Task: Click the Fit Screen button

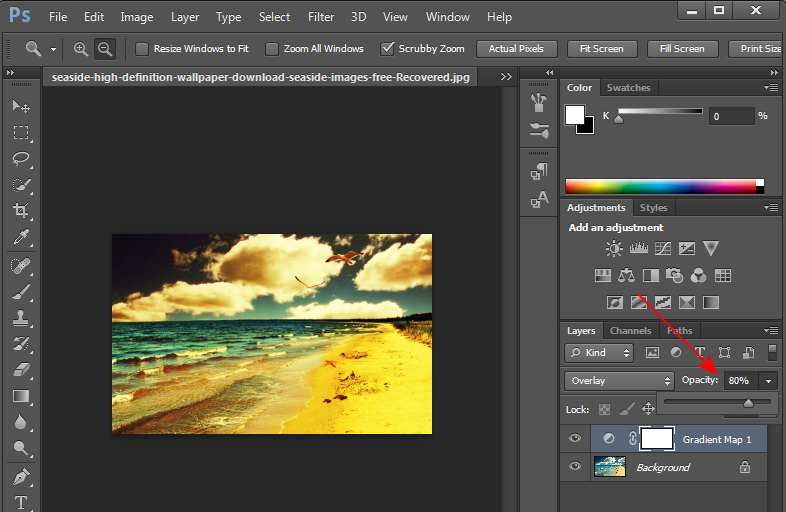Action: click(x=601, y=48)
